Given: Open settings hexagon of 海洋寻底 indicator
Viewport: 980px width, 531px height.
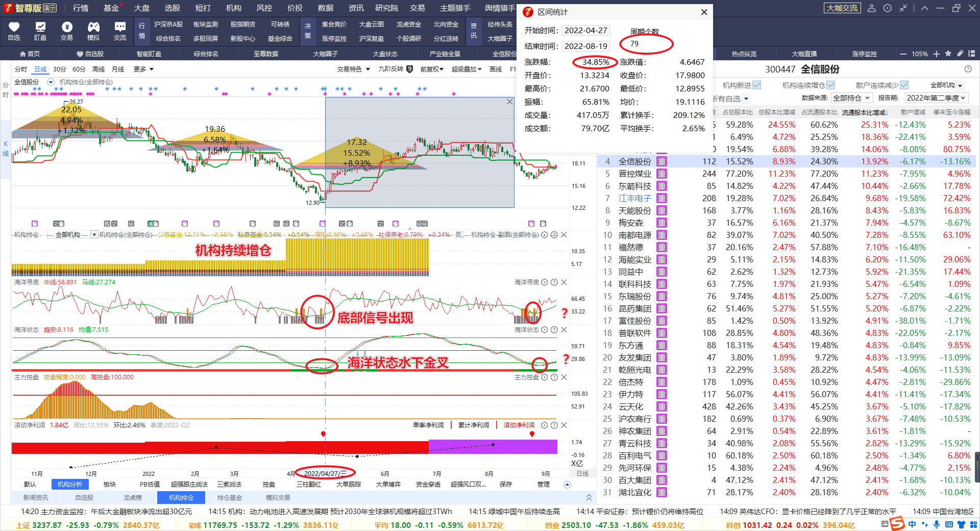Looking at the screenshot, I should tap(545, 282).
